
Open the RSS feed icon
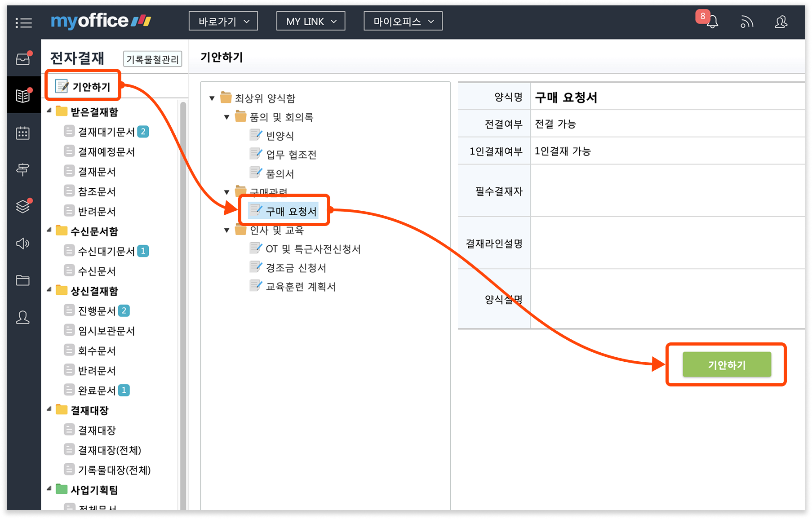pyautogui.click(x=746, y=22)
